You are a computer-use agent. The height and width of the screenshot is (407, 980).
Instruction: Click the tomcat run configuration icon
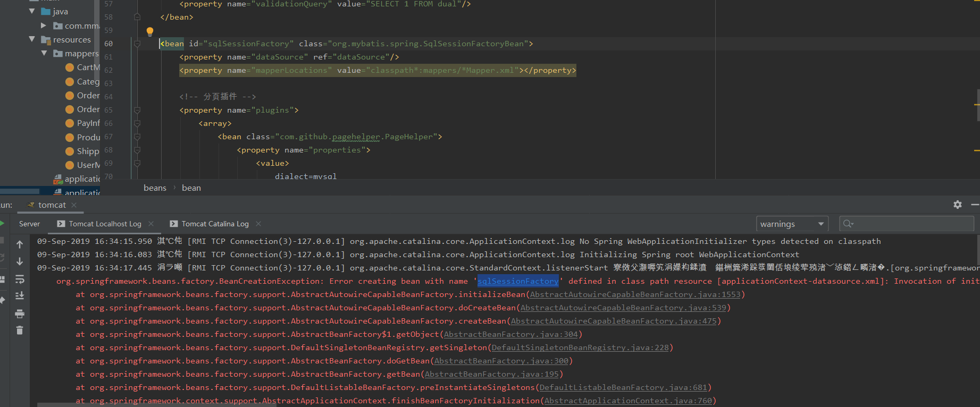(x=31, y=205)
